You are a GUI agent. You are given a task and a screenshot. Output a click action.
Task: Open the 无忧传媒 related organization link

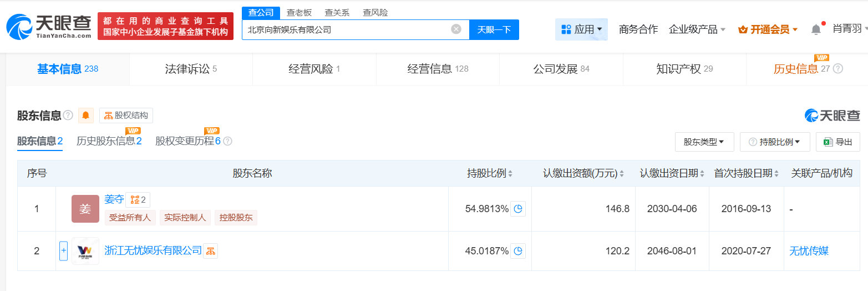click(x=809, y=251)
